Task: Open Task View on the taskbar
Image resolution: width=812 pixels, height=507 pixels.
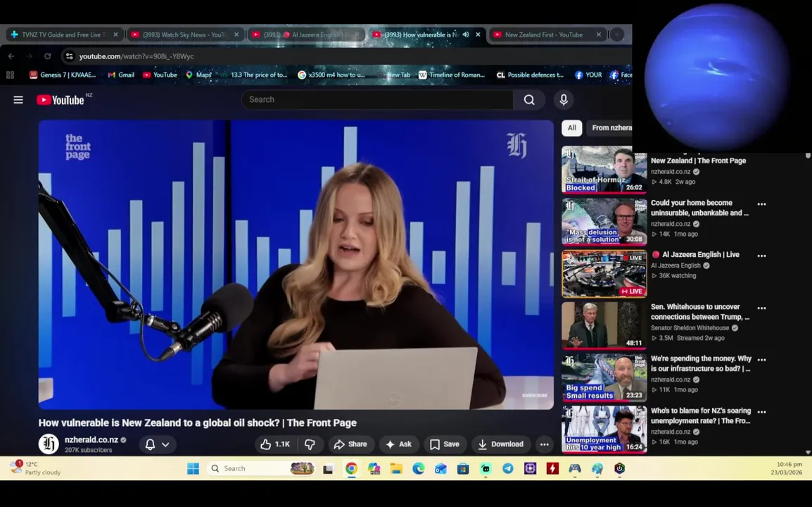Action: pyautogui.click(x=328, y=469)
